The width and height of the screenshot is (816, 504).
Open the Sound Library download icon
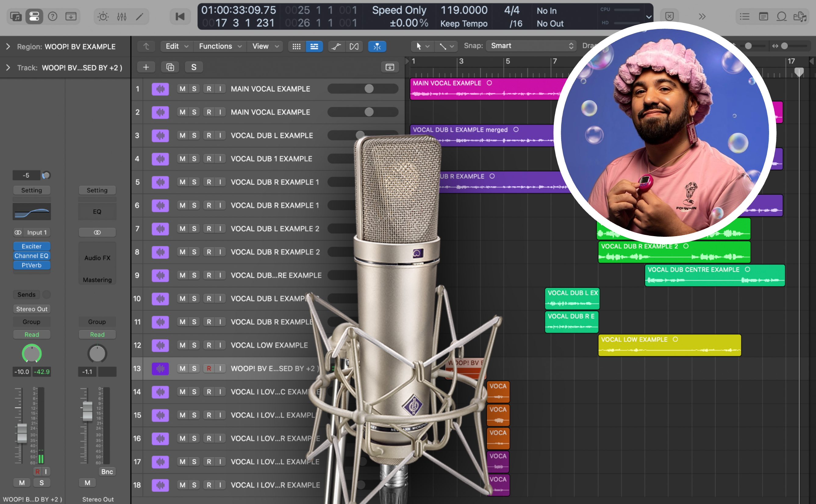(x=70, y=16)
